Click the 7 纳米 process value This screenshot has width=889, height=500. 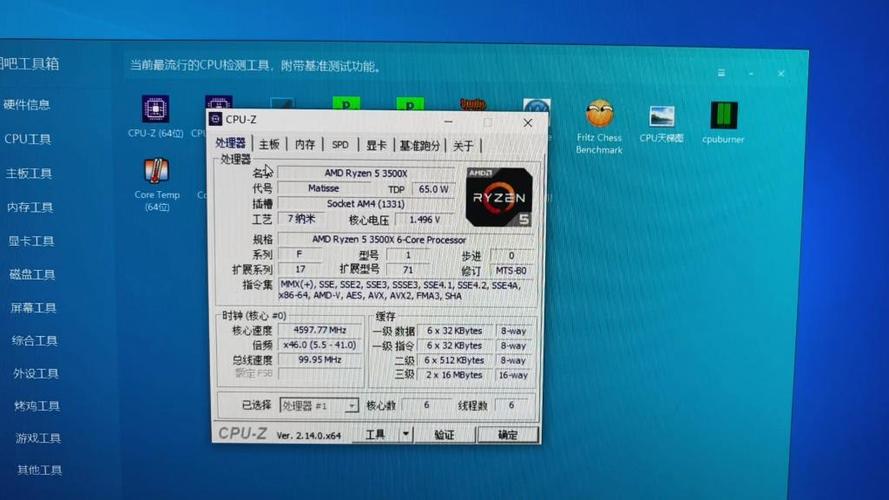tap(302, 219)
